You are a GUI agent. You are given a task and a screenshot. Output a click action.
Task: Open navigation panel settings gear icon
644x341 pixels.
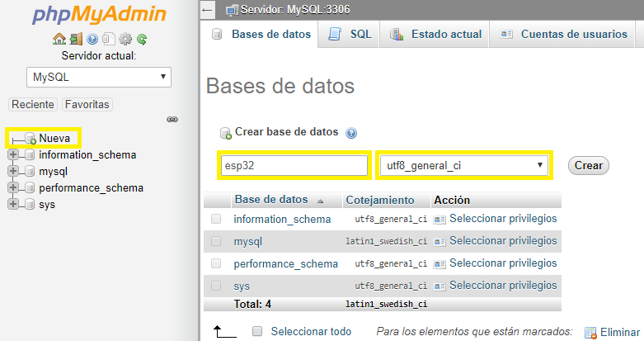[125, 39]
